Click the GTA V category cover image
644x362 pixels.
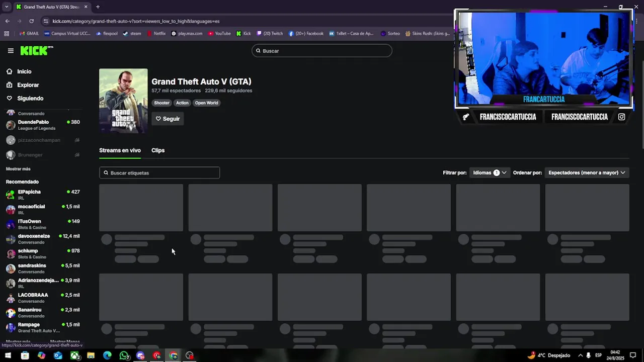click(123, 101)
